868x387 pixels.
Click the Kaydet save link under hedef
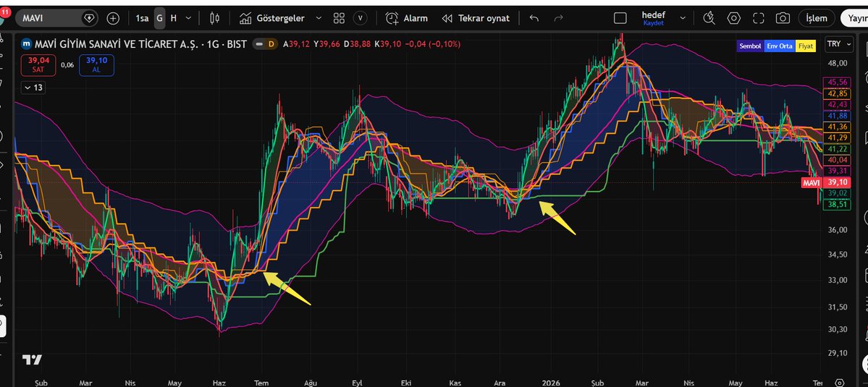coord(653,23)
